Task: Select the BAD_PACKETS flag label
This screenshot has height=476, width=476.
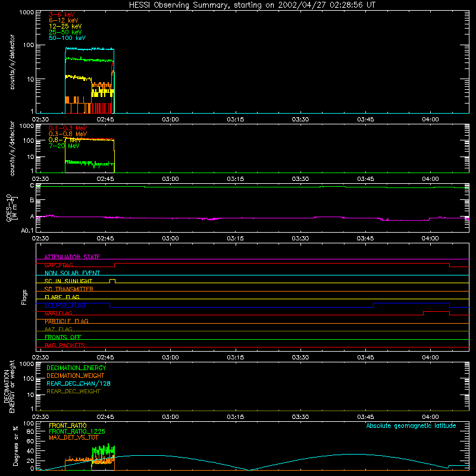Action: tap(65, 345)
